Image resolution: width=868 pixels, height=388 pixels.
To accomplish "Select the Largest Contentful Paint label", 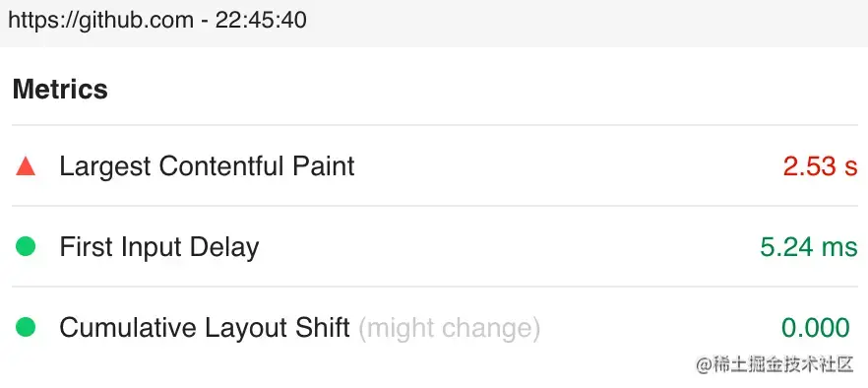I will pyautogui.click(x=207, y=166).
